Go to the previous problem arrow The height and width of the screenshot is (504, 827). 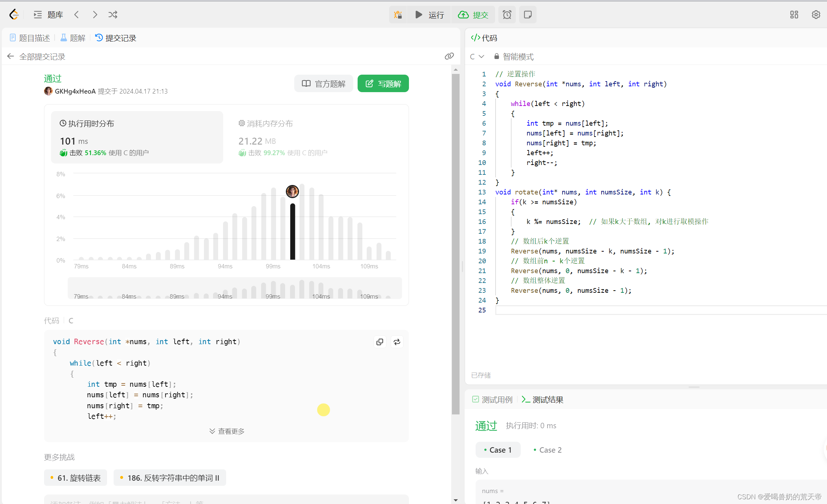click(76, 15)
